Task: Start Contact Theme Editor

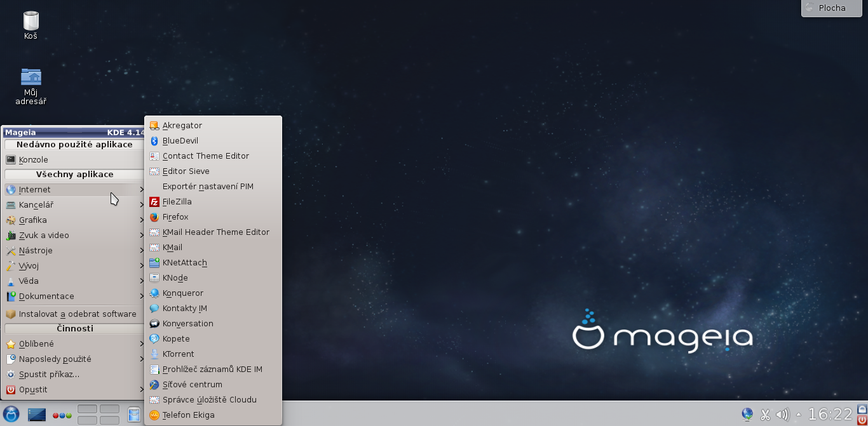Action: [x=213, y=156]
